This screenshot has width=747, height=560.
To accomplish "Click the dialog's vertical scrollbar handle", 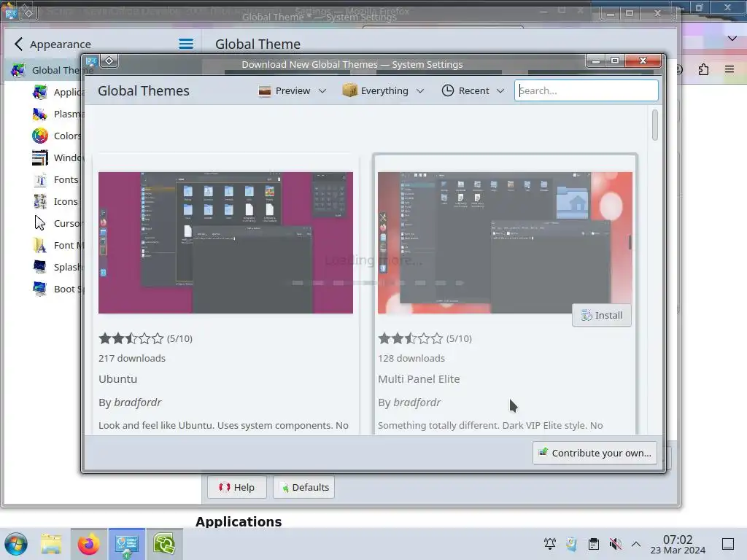I will 655,125.
